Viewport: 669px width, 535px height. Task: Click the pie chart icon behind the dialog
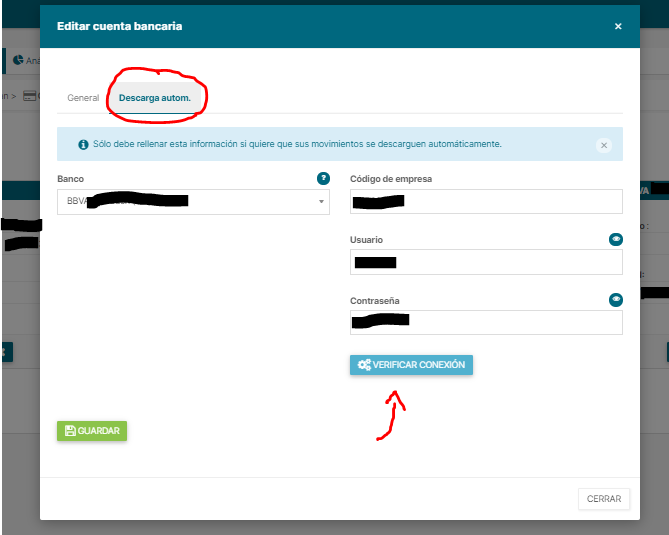(x=18, y=60)
